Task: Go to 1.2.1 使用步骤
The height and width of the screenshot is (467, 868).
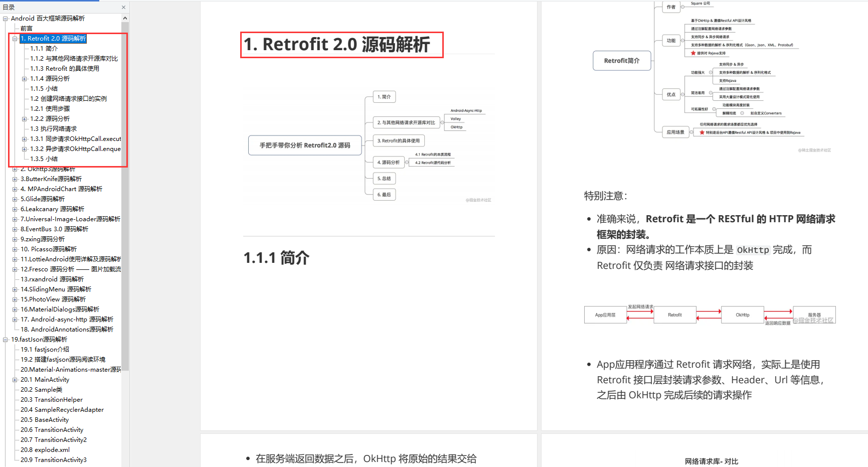Action: tap(50, 109)
